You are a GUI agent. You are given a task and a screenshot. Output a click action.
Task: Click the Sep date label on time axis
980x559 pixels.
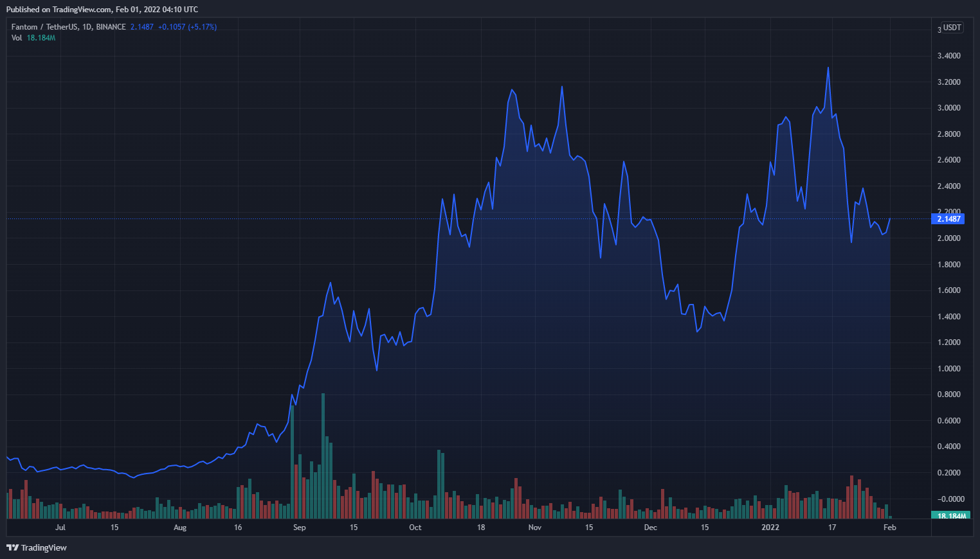(300, 528)
